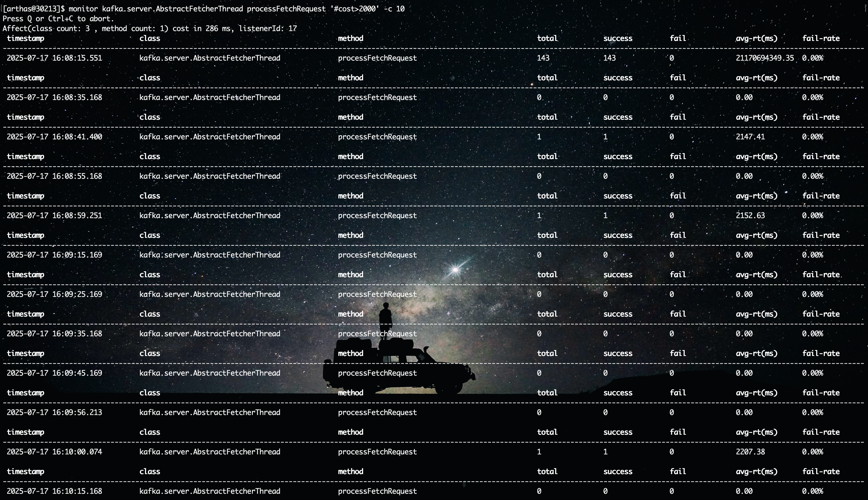
Task: Click the timestamp 2025-07-17 16:08:59.251
Action: tap(54, 216)
